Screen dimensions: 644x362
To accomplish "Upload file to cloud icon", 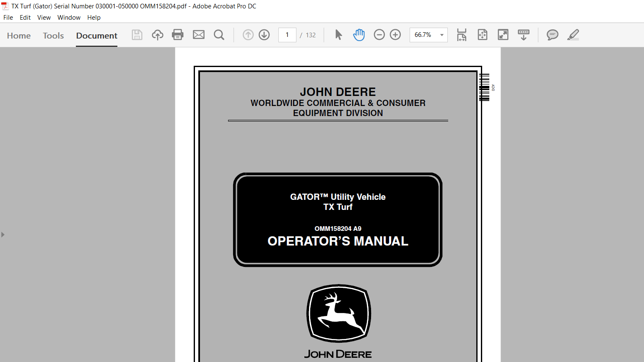I will click(158, 35).
